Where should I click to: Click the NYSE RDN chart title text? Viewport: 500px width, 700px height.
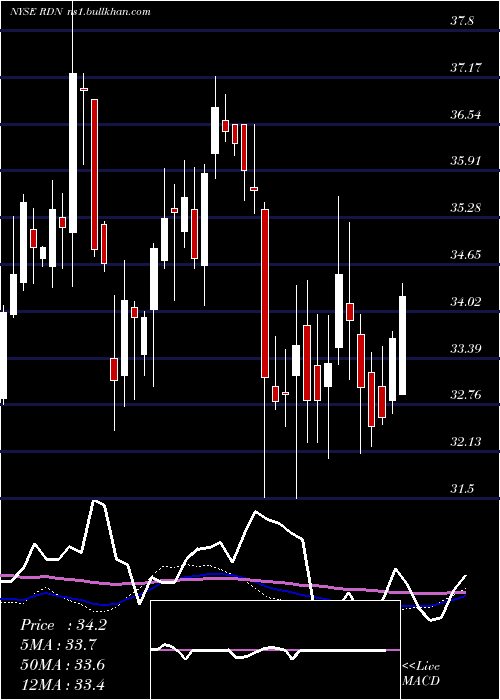(x=35, y=12)
